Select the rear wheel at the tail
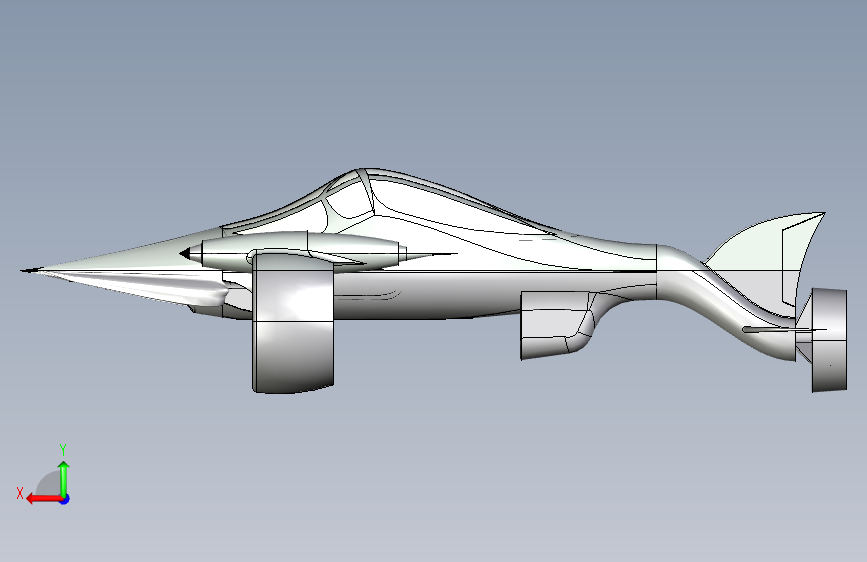The image size is (867, 562). click(x=829, y=340)
